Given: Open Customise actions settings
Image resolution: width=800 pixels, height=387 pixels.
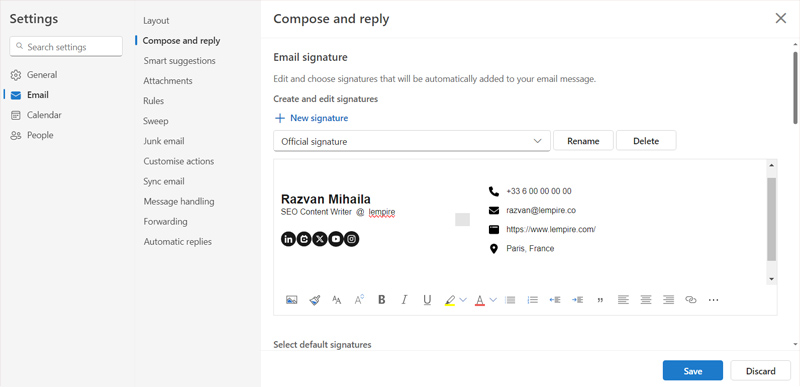Looking at the screenshot, I should [179, 162].
